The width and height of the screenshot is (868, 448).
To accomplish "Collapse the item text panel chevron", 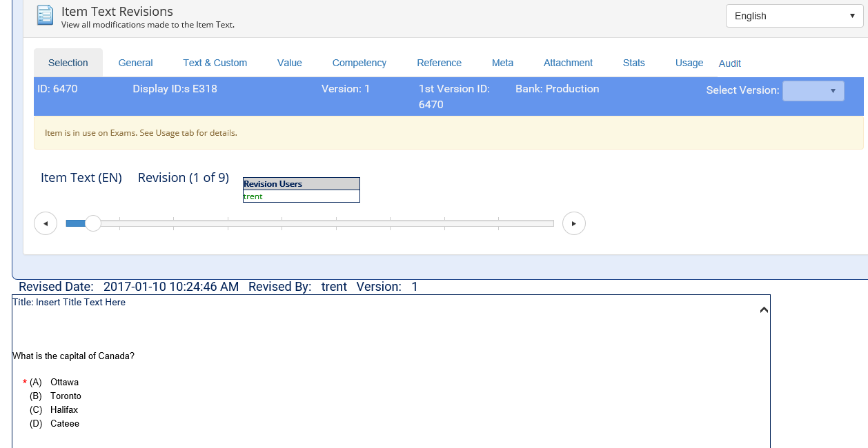I will click(x=763, y=310).
